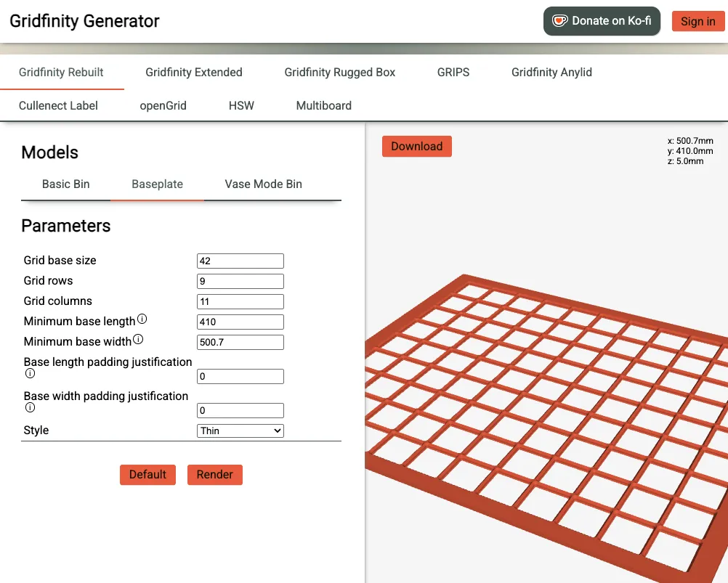
Task: Click the info icon beside Minimum base width
Action: coord(137,338)
